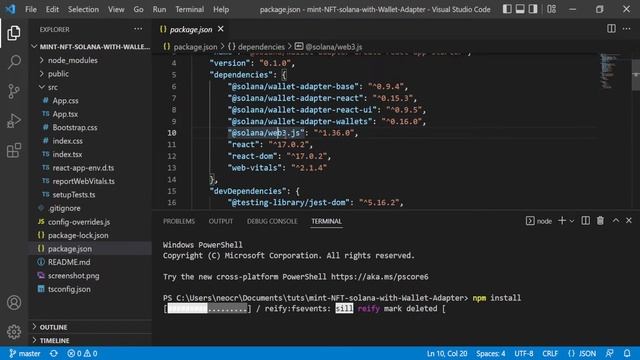Open the Search view
The image size is (640, 360).
pos(14,62)
